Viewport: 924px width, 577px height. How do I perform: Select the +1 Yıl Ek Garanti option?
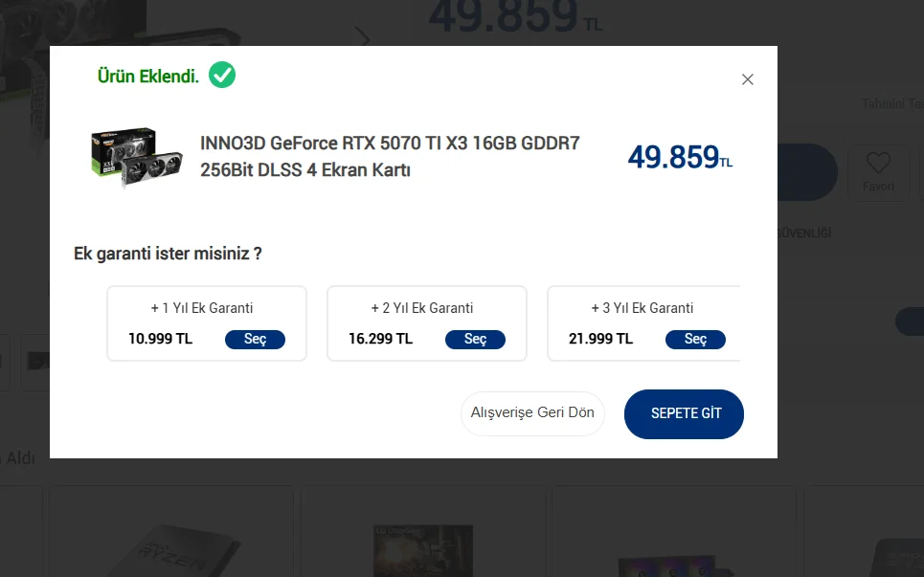tap(255, 340)
